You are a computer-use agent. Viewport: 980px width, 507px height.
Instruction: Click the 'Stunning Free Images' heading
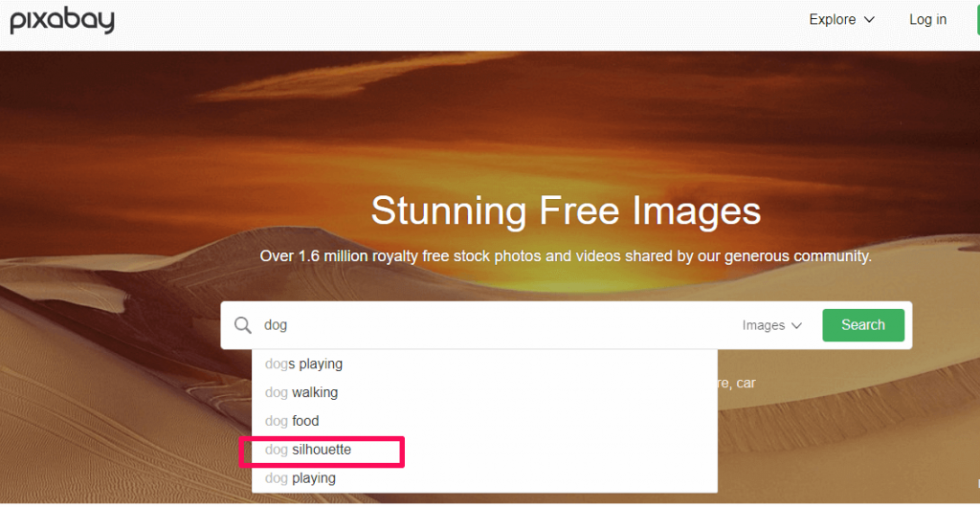click(566, 211)
